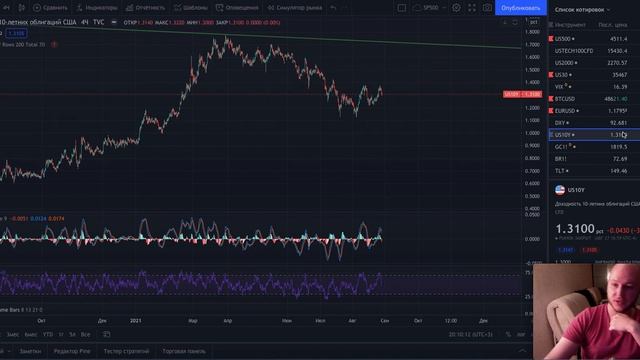
Task: Set the chart range to Все
Action: 85,334
